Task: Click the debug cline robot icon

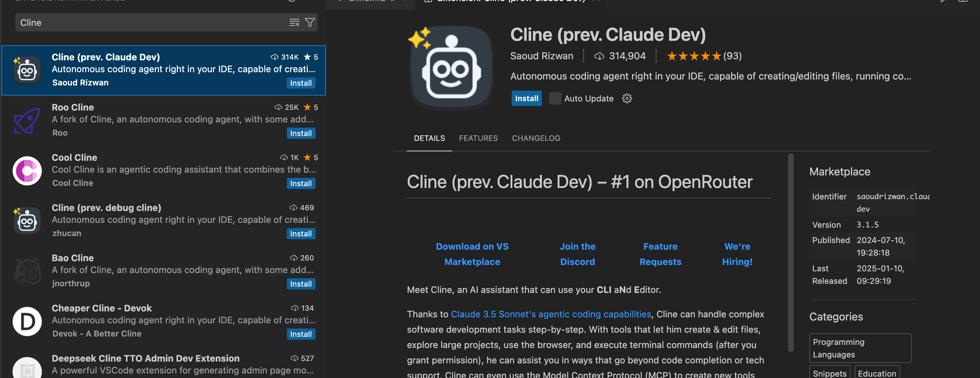Action: coord(27,221)
